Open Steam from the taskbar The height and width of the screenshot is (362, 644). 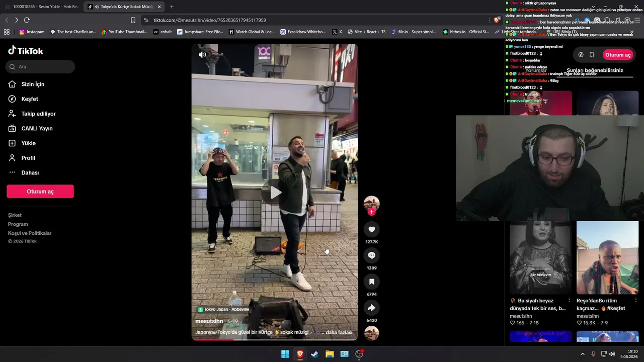[314, 354]
